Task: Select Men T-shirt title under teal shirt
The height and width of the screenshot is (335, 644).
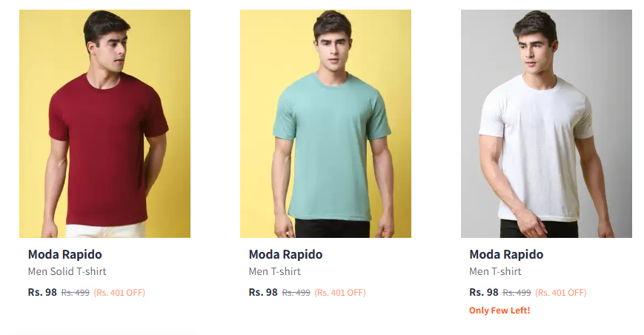Action: coord(275,271)
